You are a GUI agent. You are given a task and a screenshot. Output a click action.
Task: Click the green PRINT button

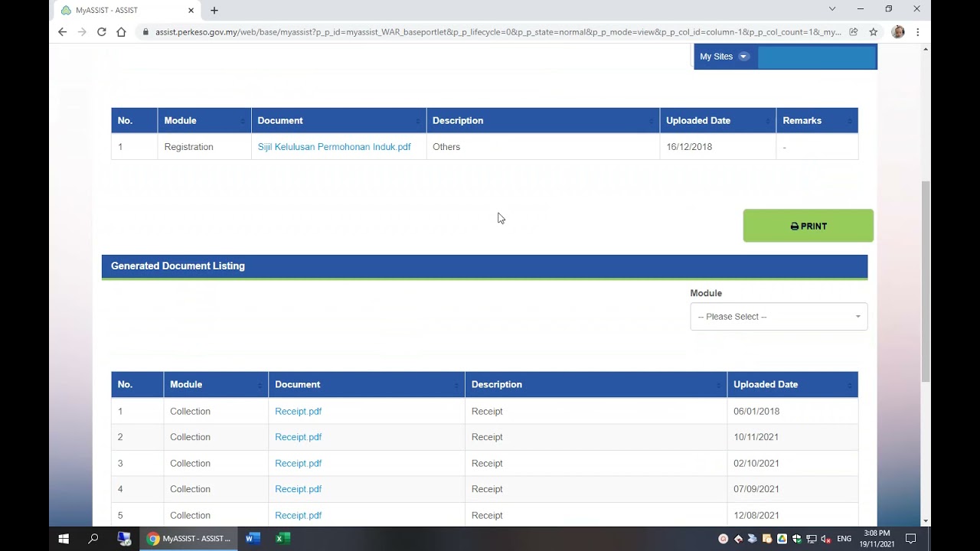(808, 227)
